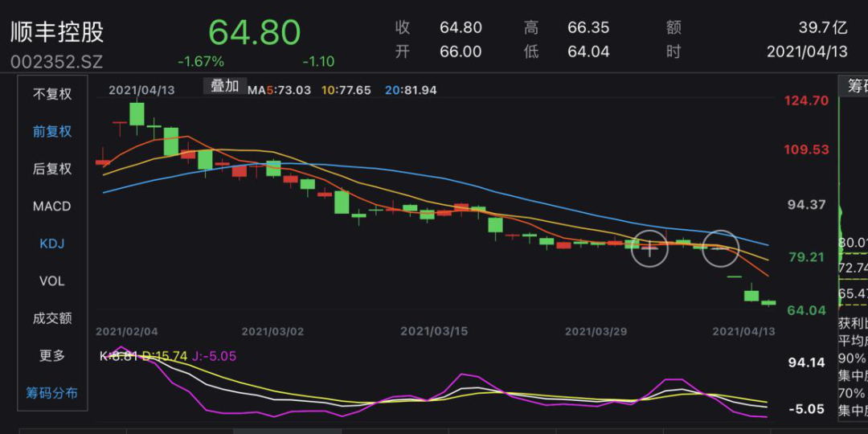The width and height of the screenshot is (868, 434).
Task: Show the VOL volume indicator
Action: (x=52, y=281)
